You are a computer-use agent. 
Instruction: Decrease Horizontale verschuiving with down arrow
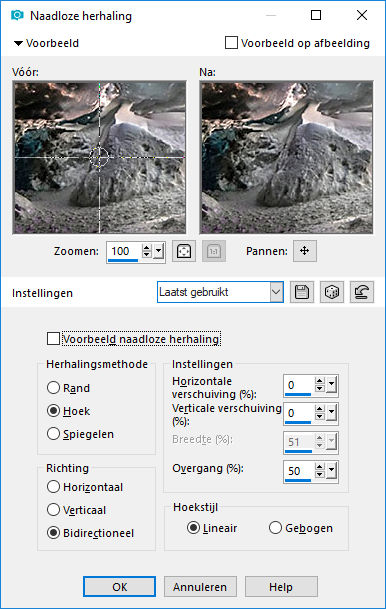point(320,388)
